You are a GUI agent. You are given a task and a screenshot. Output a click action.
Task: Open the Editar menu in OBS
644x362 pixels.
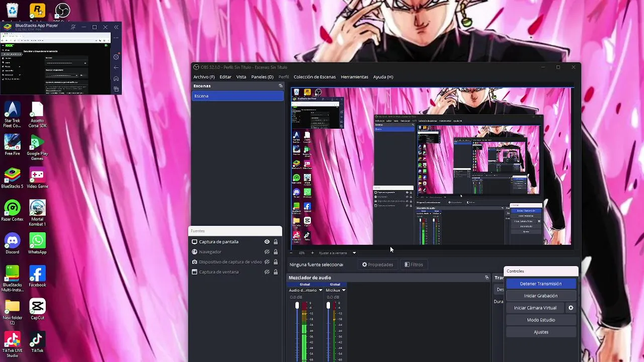(225, 77)
